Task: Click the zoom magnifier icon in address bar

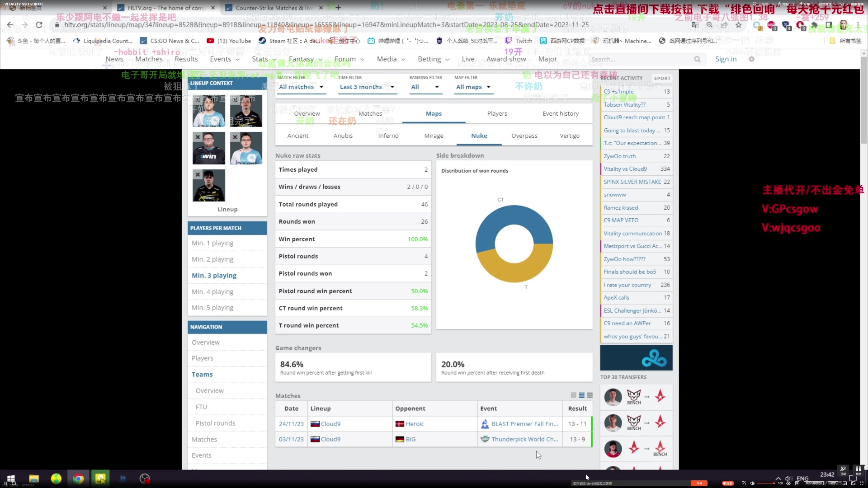Action: 710,25
